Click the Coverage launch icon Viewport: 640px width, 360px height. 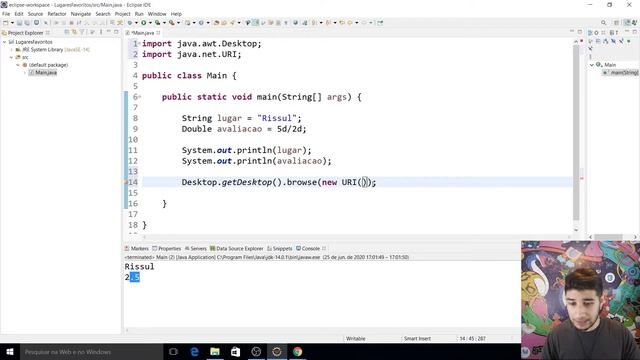[x=157, y=23]
